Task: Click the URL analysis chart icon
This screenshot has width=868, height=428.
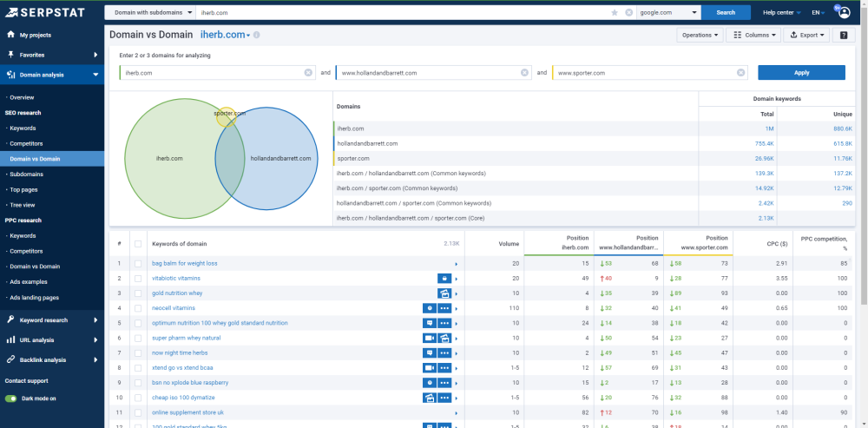Action: [10, 340]
